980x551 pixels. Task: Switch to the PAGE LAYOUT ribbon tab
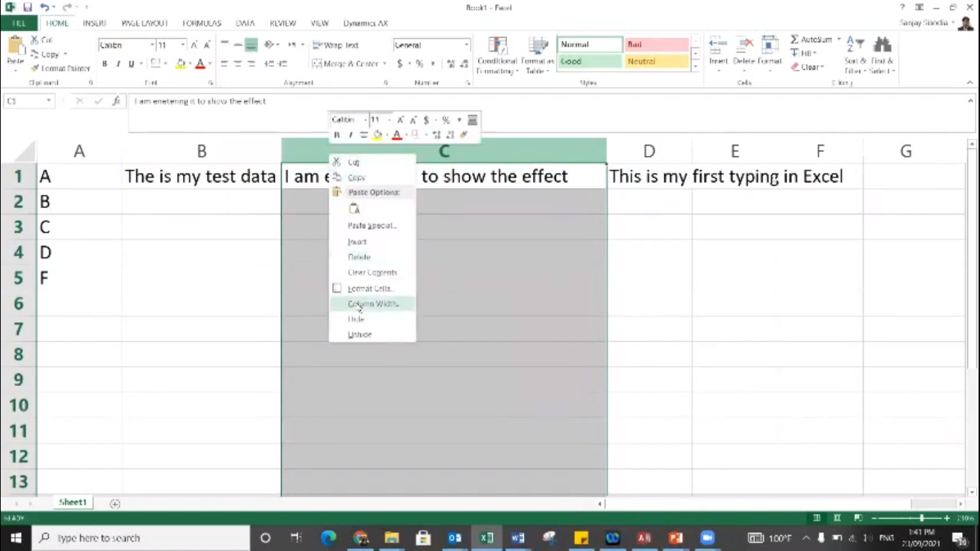pyautogui.click(x=144, y=23)
